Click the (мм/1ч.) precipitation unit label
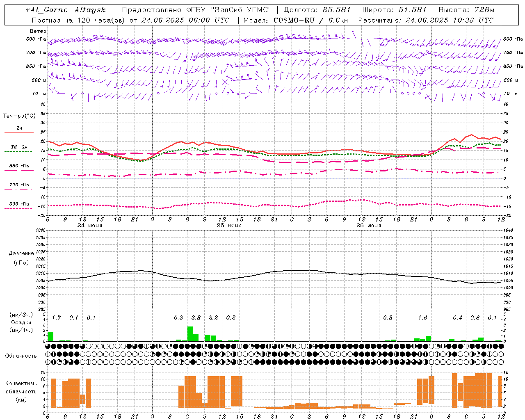This screenshot has height=420, width=525. pyautogui.click(x=21, y=330)
